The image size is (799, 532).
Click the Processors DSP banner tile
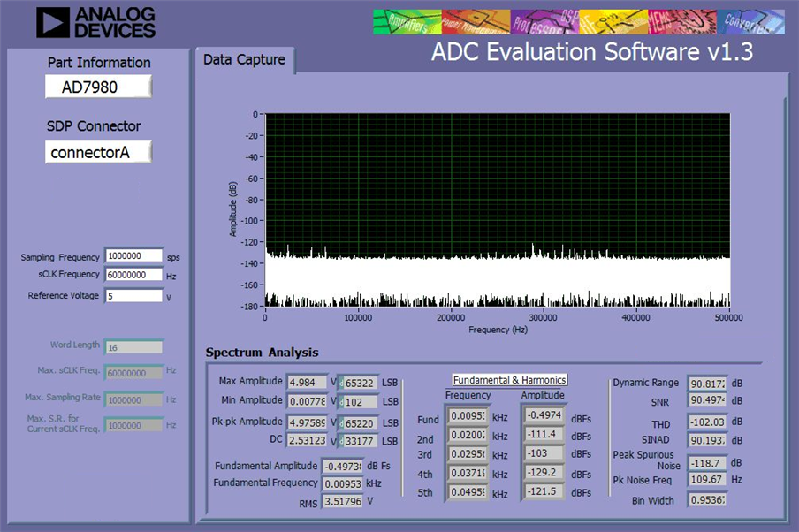pos(544,22)
